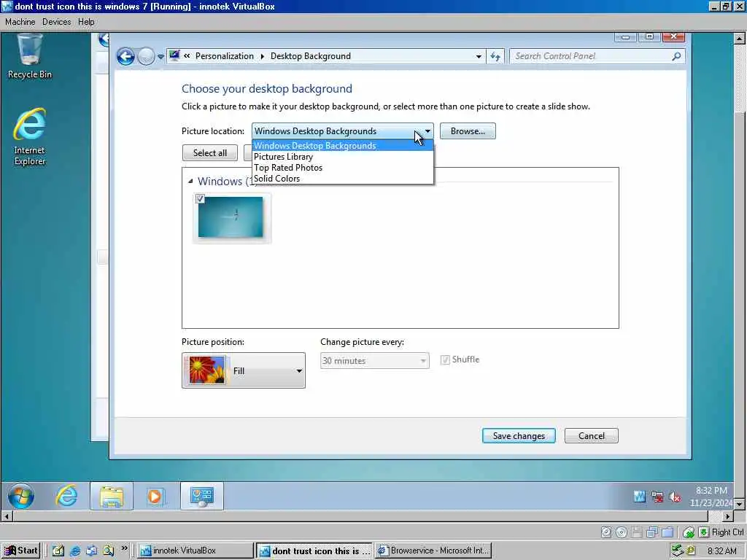Click the VirtualBox floppy disk status icon
Viewport: 747px width, 560px height.
(x=637, y=532)
